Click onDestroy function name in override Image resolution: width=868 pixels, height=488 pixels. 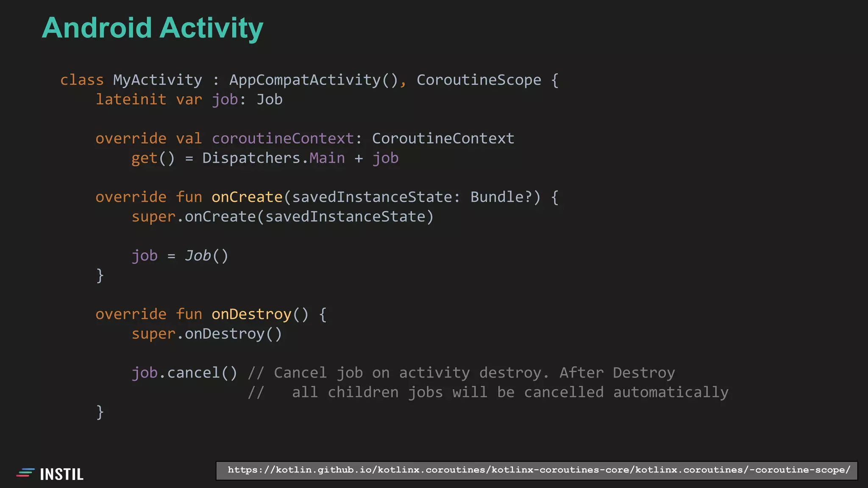pos(251,314)
